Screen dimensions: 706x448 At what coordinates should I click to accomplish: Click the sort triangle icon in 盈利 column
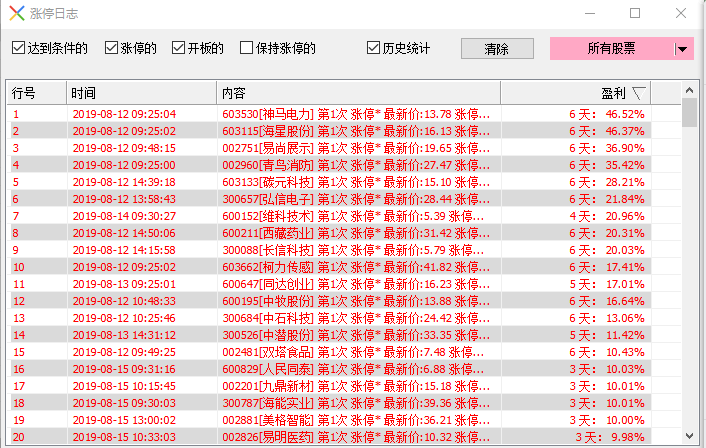638,93
